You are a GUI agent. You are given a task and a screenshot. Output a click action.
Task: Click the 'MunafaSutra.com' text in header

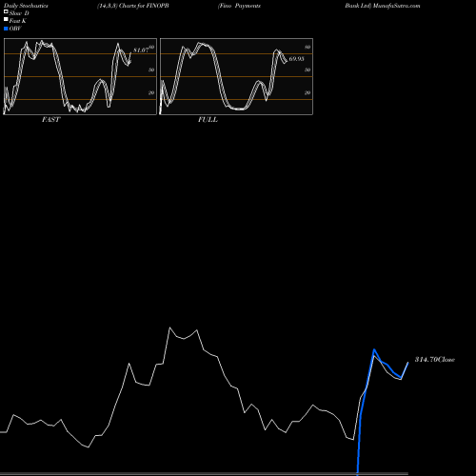pyautogui.click(x=397, y=6)
